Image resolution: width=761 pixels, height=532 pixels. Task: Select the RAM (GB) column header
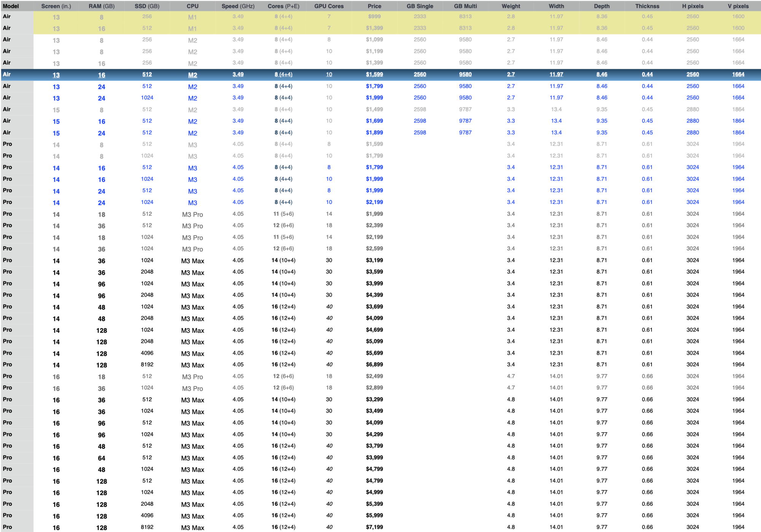[x=102, y=6]
